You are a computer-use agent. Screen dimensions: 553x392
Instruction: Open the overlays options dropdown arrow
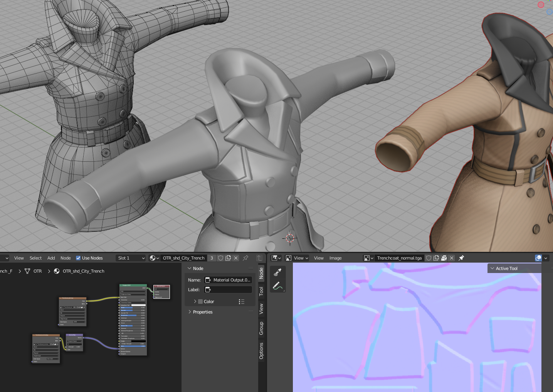[x=546, y=258]
